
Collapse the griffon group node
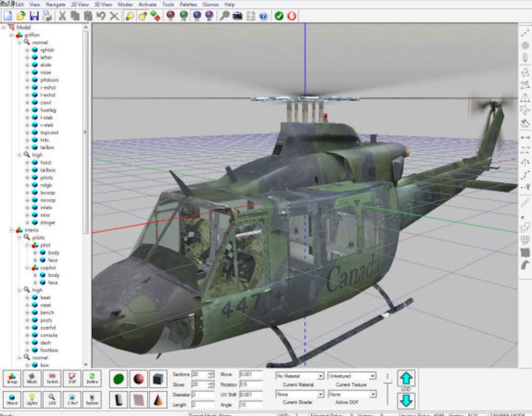[x=12, y=35]
